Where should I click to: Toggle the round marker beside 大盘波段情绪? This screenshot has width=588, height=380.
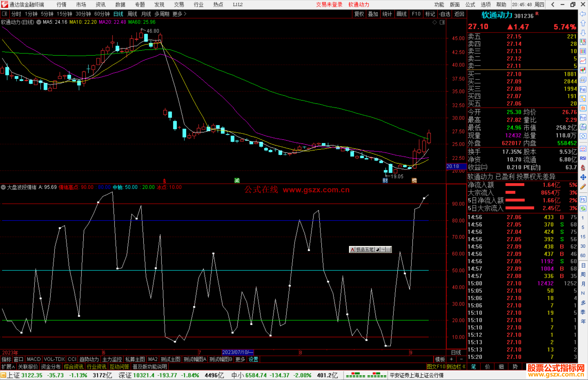(3, 187)
